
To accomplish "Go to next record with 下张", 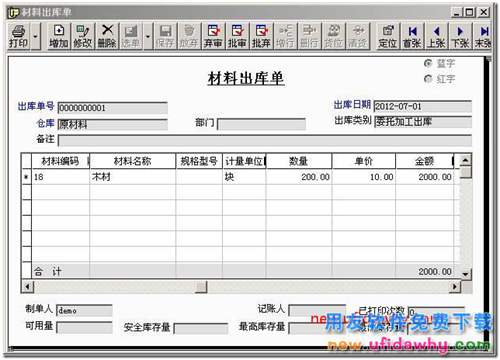I will coord(460,36).
